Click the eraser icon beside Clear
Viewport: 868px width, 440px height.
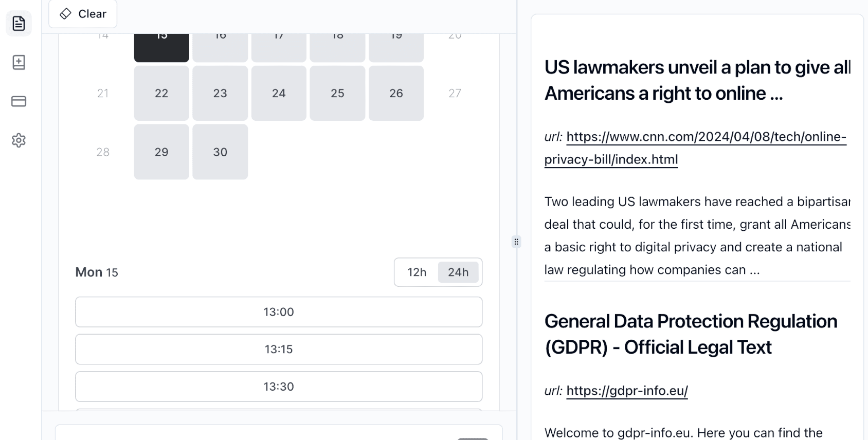tap(66, 14)
